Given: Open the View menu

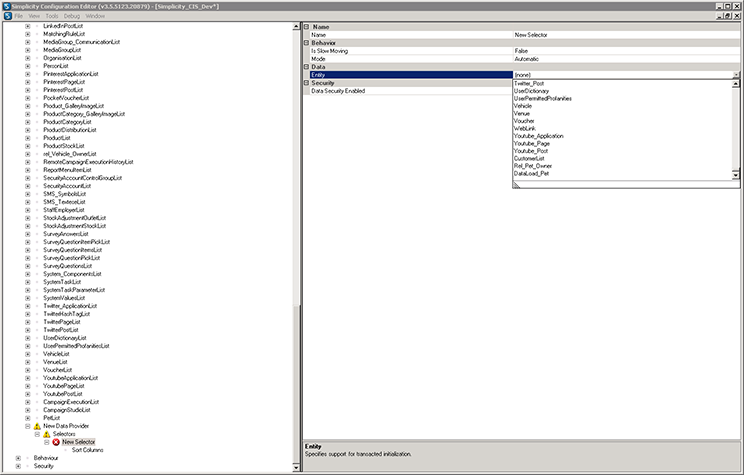Looking at the screenshot, I should click(x=34, y=16).
